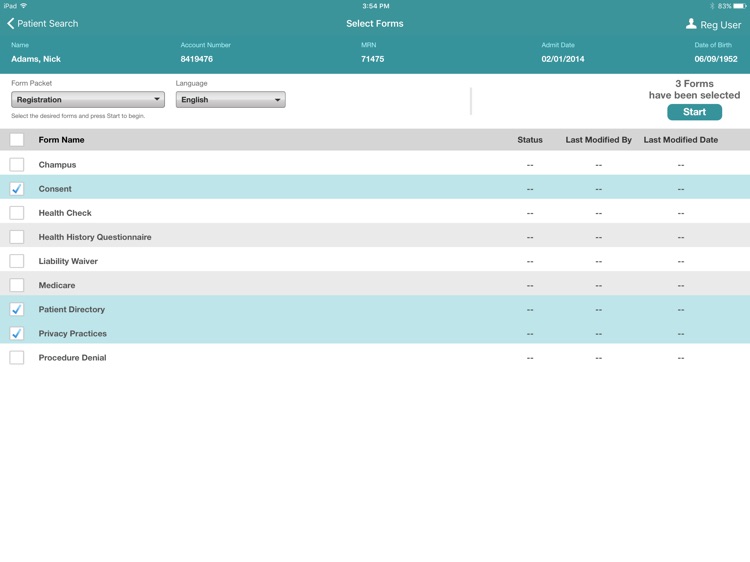Select the Health Check form name
This screenshot has width=750, height=562.
point(65,213)
